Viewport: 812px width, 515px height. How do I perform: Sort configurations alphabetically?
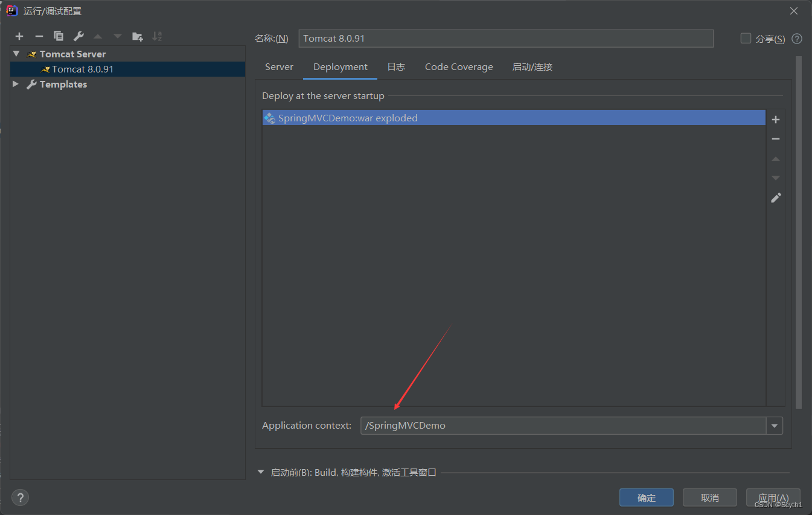(157, 36)
